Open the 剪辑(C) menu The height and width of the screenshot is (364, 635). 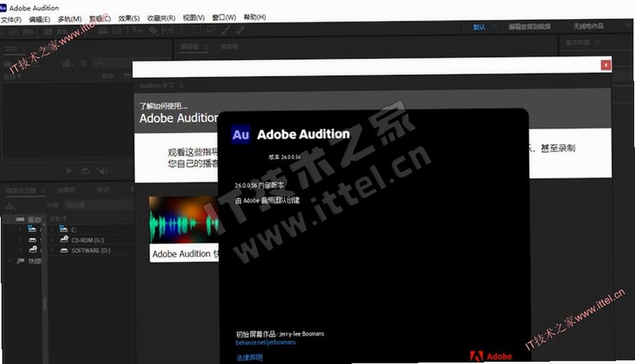coord(100,18)
